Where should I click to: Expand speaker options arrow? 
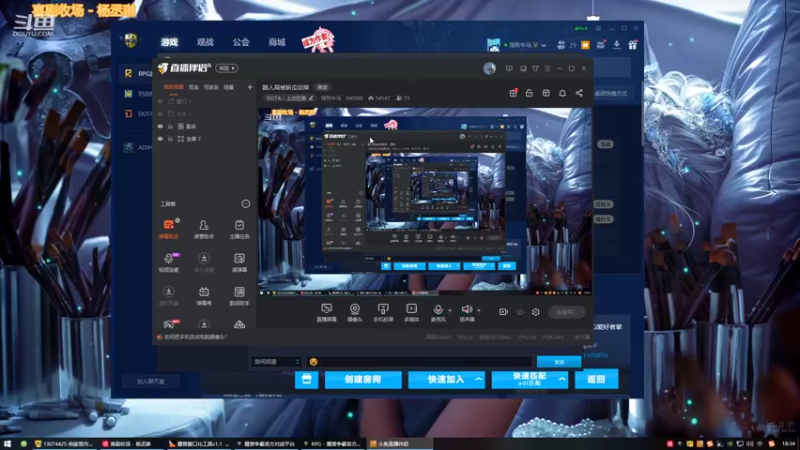[479, 310]
